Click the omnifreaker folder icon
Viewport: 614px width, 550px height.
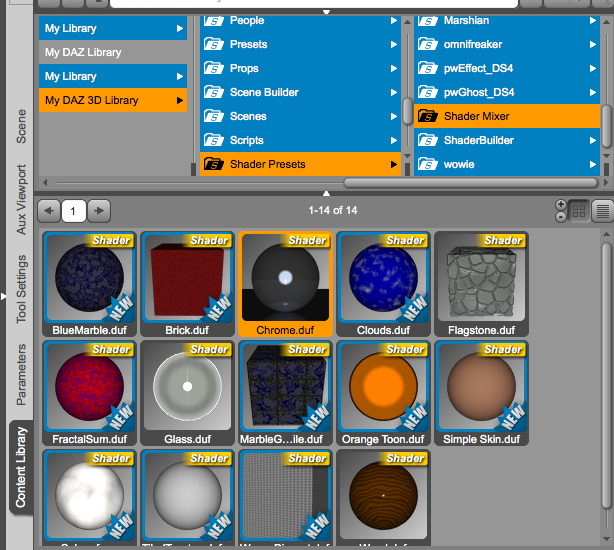pyautogui.click(x=428, y=44)
